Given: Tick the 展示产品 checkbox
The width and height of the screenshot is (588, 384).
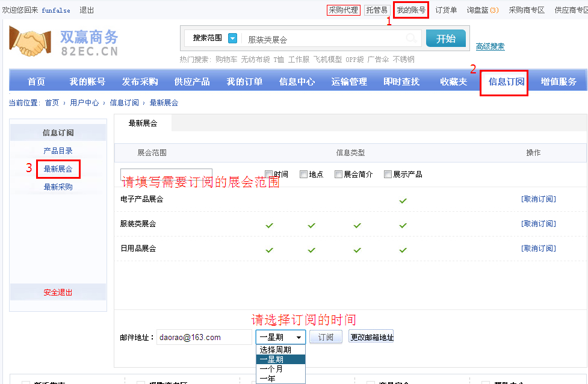Looking at the screenshot, I should point(388,174).
